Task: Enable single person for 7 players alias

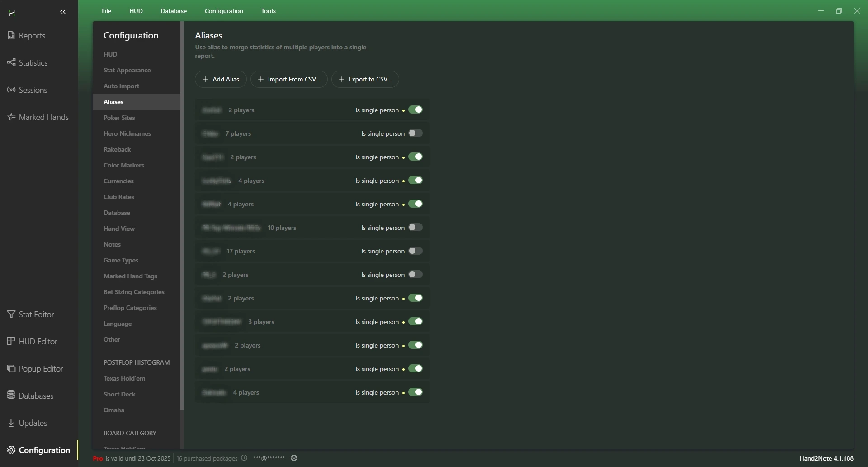Action: pyautogui.click(x=415, y=133)
